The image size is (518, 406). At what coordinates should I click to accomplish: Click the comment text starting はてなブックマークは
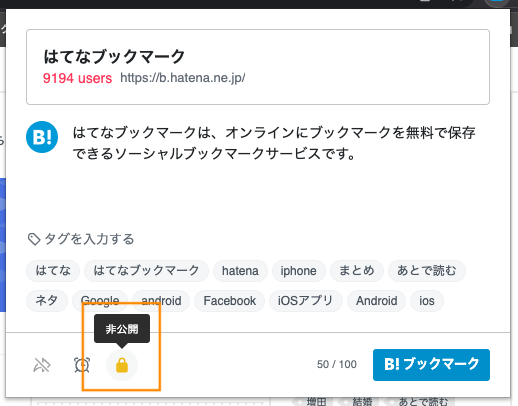pyautogui.click(x=274, y=143)
